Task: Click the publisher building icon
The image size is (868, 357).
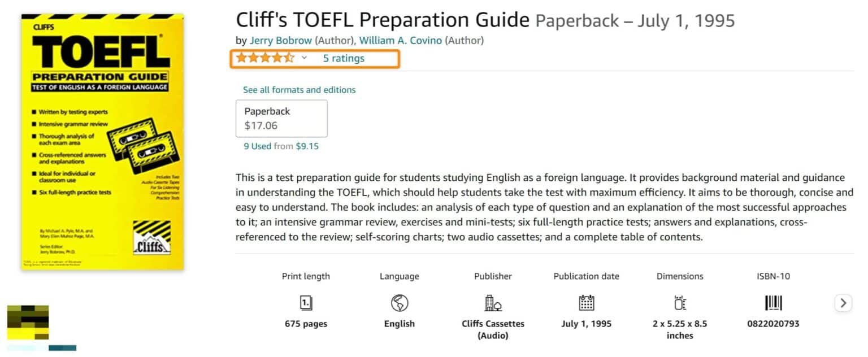Action: click(492, 303)
